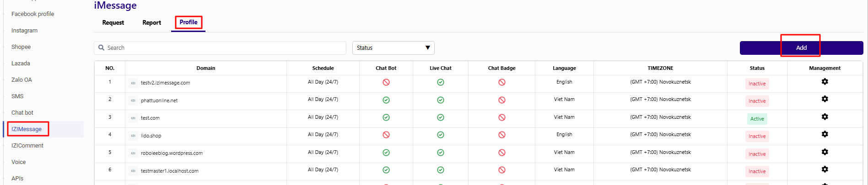Click Inactive status badge for roboleeblog.wordpress.com
The height and width of the screenshot is (185, 868).
757,154
